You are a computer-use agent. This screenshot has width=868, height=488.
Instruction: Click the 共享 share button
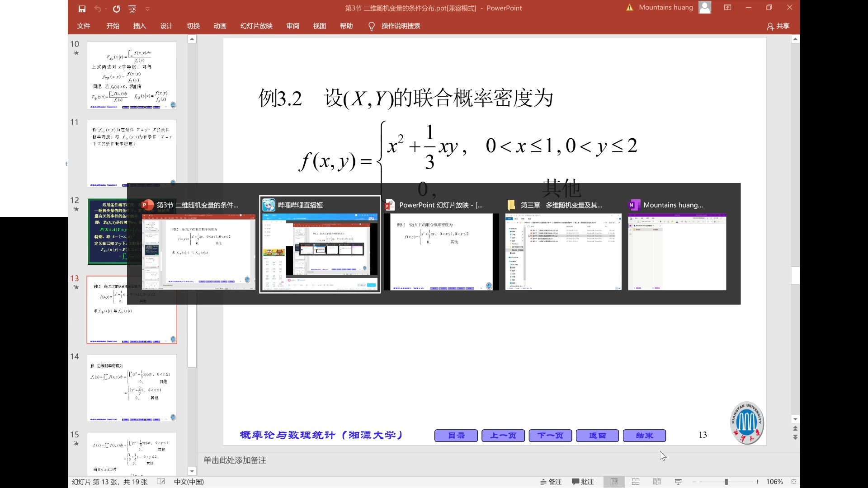pos(778,26)
